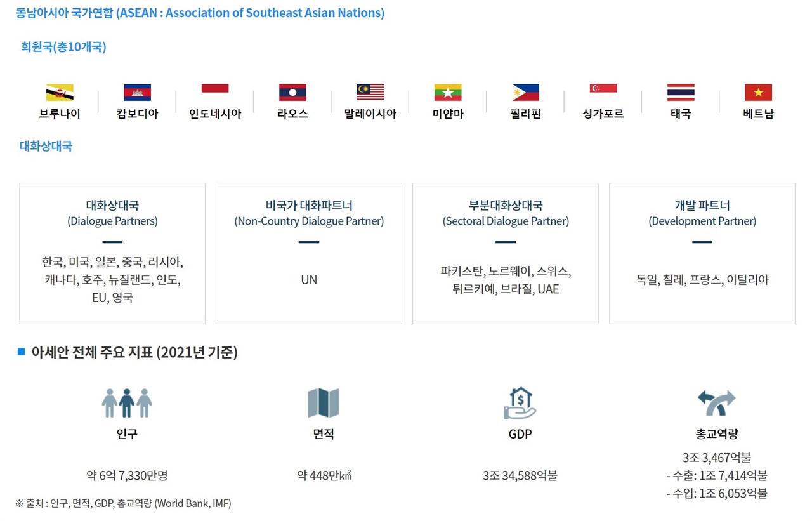
Task: Click the 캐나다, 호주, 뉴질랜드, 인도 line
Action: pyautogui.click(x=112, y=280)
